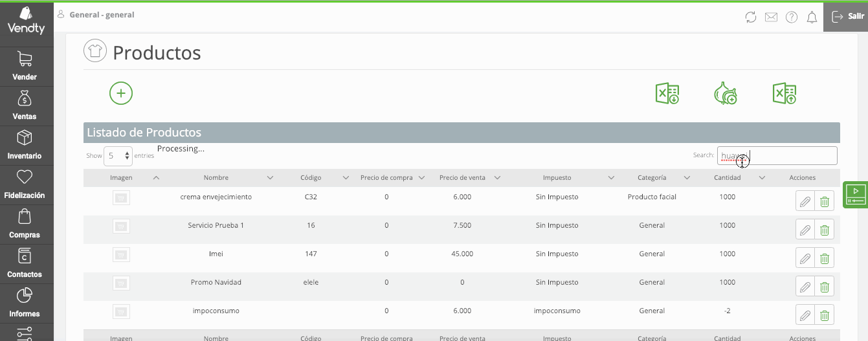Click the Servicio Prueba 1 image thumbnail
Viewport: 868px width, 341px height.
tap(121, 226)
